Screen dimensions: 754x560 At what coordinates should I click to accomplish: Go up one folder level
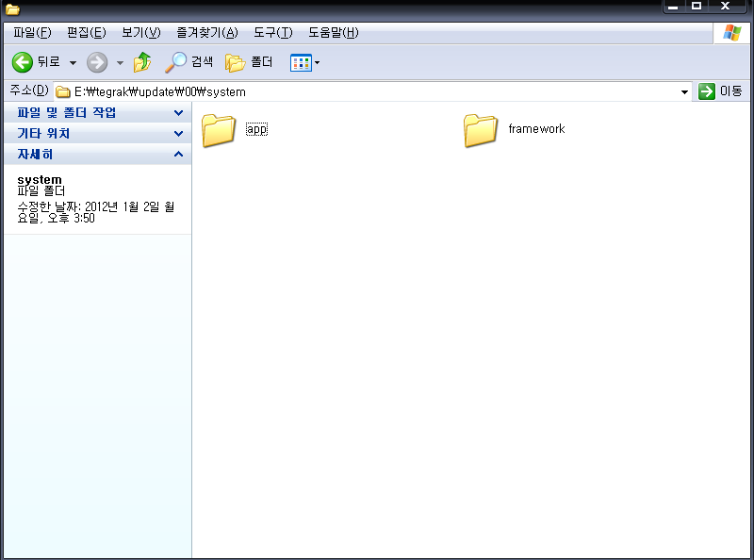pos(142,62)
